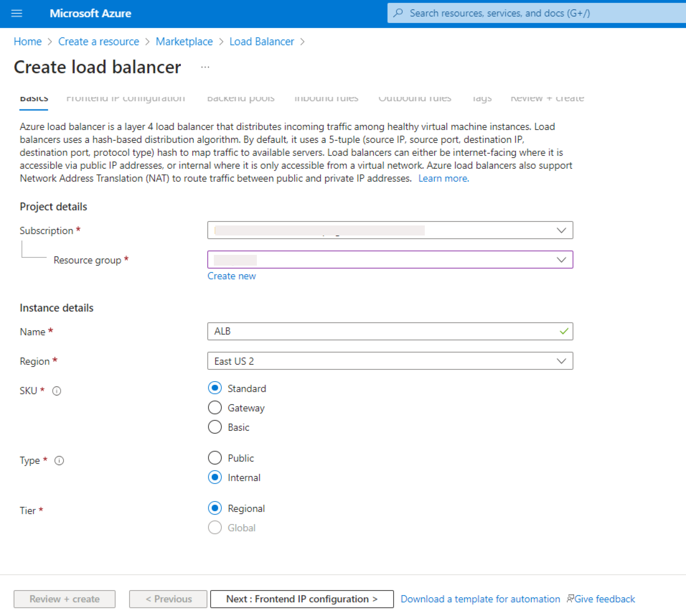
Task: Select the Standard SKU option
Action: (215, 388)
